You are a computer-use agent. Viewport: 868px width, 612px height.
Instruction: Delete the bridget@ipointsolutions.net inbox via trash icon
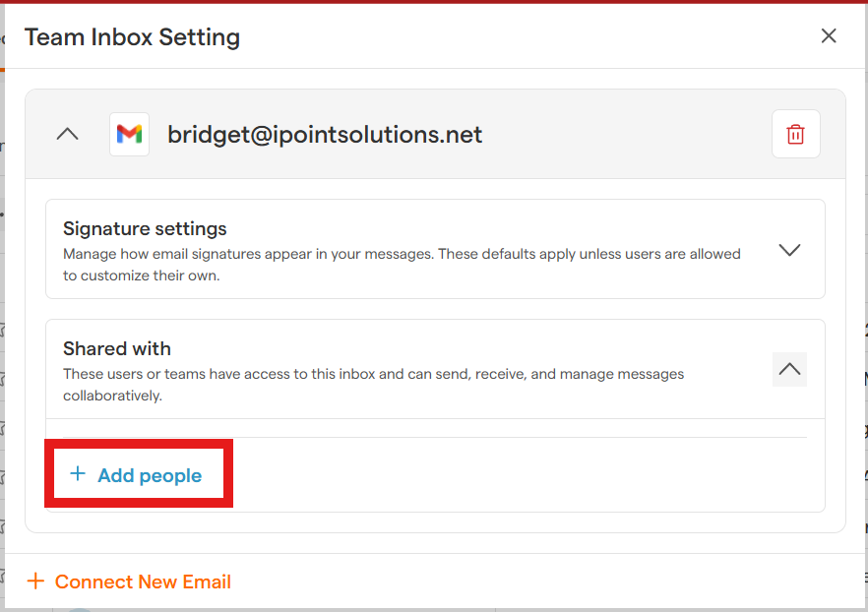click(795, 134)
